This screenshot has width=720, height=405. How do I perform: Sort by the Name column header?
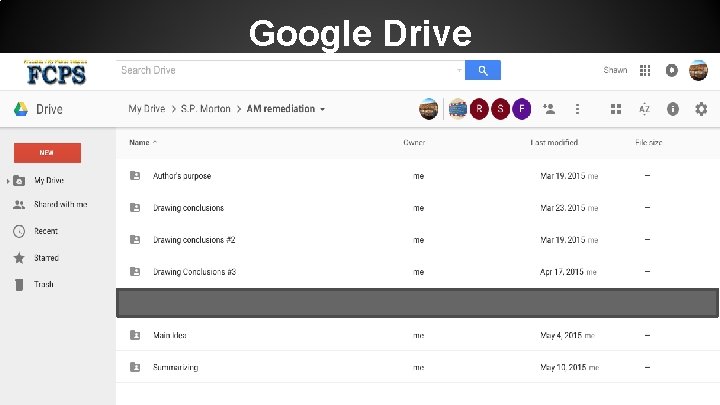pyautogui.click(x=139, y=142)
